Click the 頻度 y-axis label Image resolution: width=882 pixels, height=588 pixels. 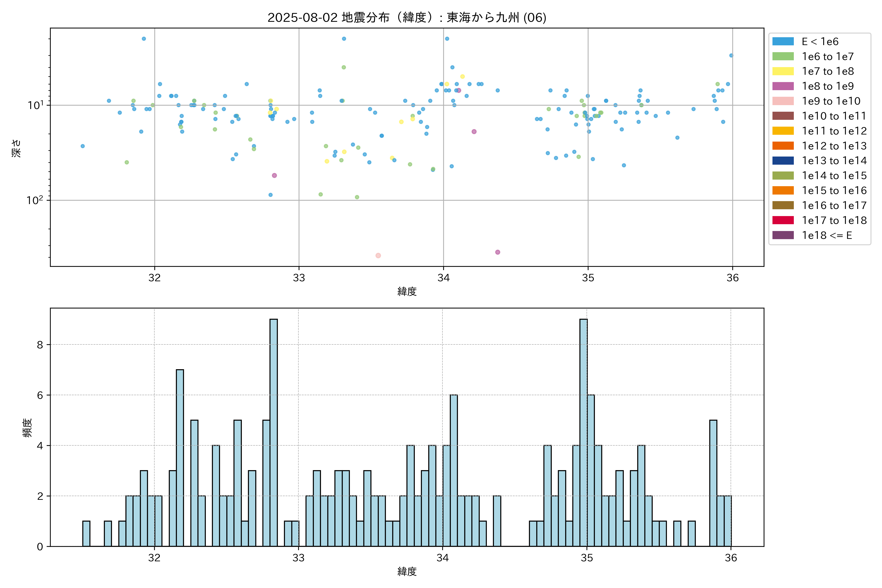coord(27,428)
